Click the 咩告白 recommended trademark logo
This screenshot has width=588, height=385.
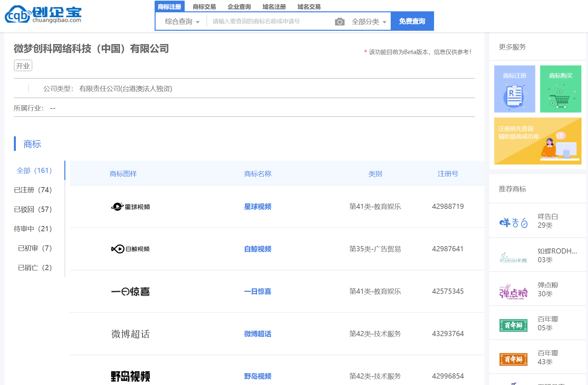pyautogui.click(x=513, y=222)
